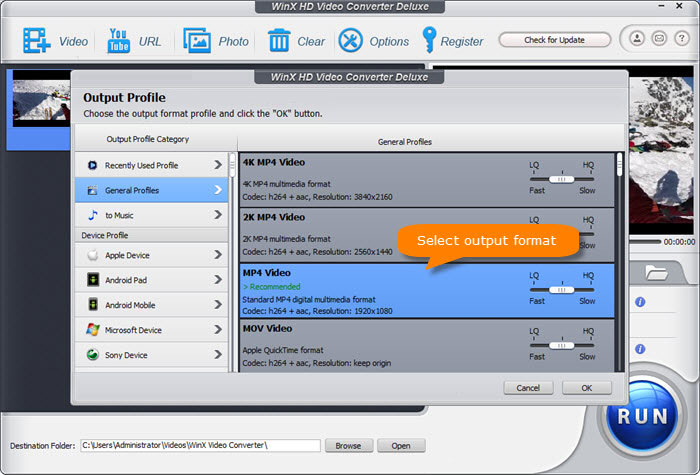Click the Open folder button

(x=401, y=446)
